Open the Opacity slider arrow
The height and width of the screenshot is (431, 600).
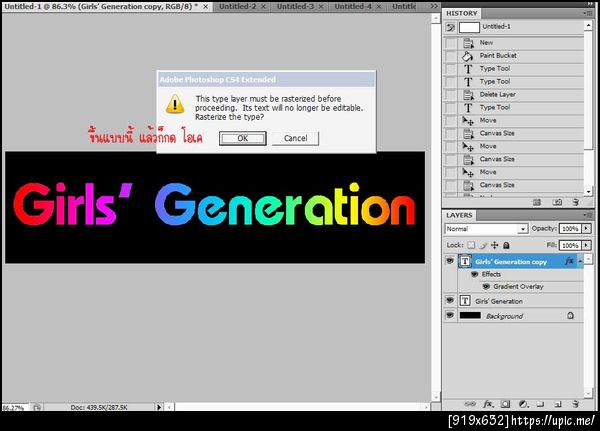coord(586,229)
